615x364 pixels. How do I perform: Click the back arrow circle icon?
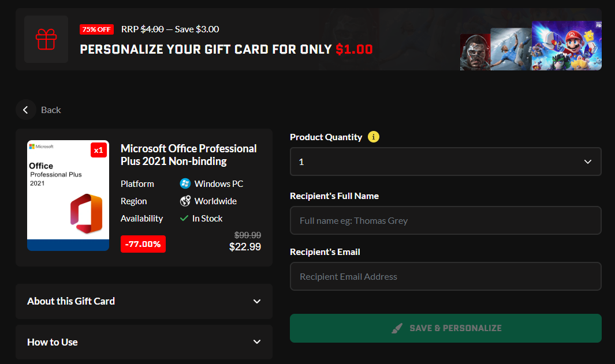pyautogui.click(x=25, y=110)
